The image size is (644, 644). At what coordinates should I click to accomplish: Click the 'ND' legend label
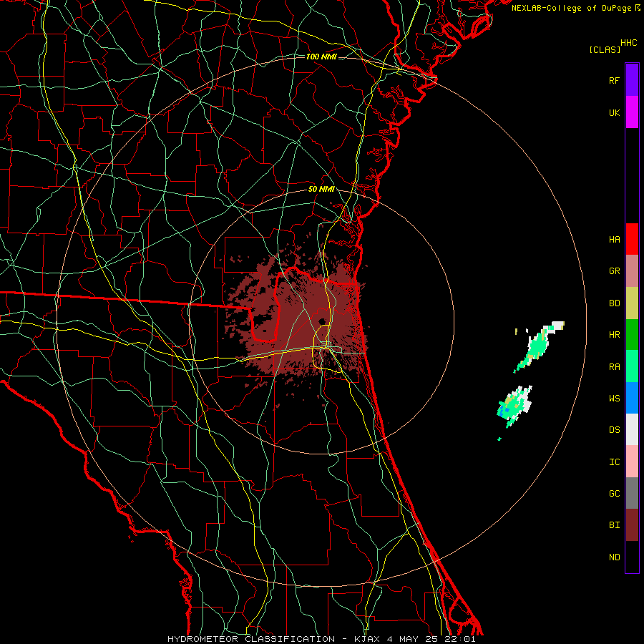(x=614, y=557)
